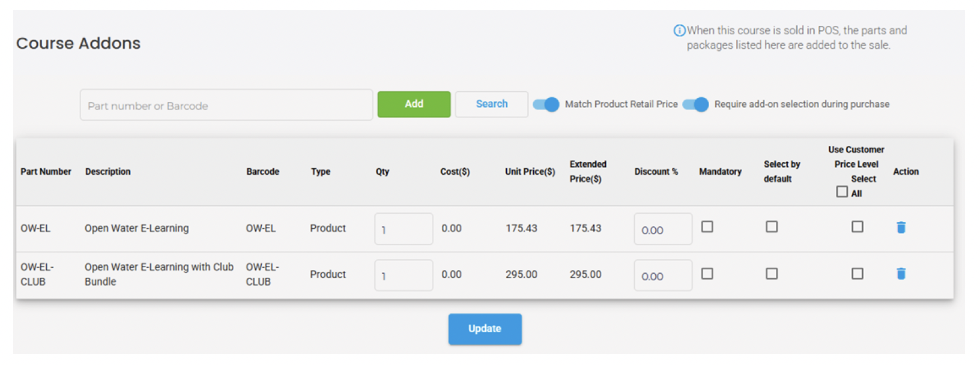Click the Unit Price($) column header
The height and width of the screenshot is (365, 980).
point(530,172)
